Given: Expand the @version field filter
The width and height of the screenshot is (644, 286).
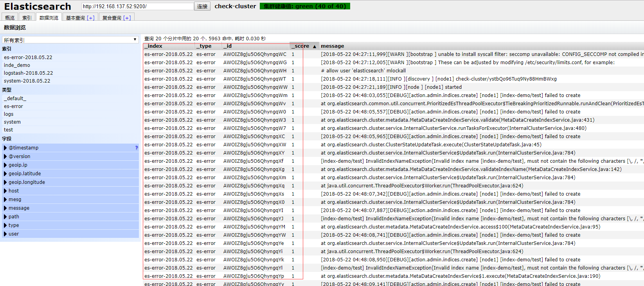Looking at the screenshot, I should point(70,156).
